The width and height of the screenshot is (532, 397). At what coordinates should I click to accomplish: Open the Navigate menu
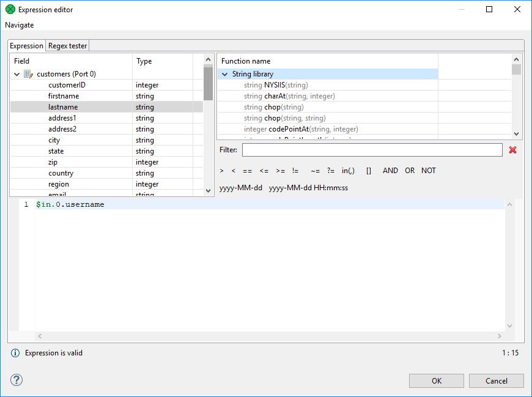pos(20,25)
